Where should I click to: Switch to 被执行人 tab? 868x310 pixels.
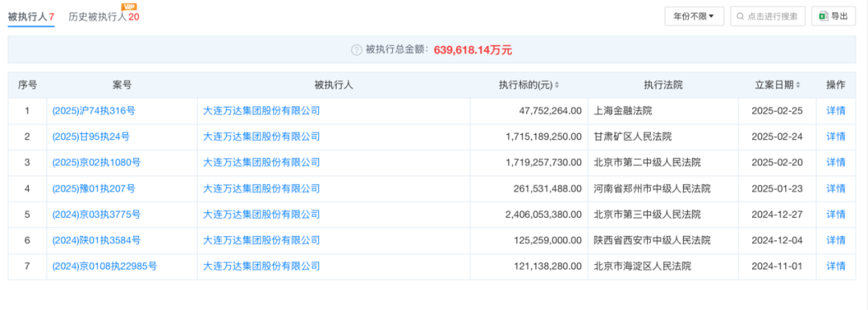(31, 17)
